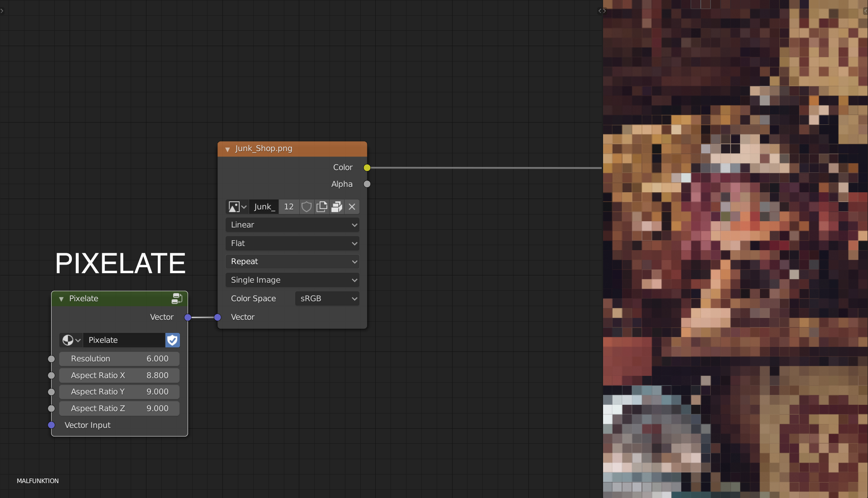
Task: Unlink the image with X icon
Action: (352, 207)
